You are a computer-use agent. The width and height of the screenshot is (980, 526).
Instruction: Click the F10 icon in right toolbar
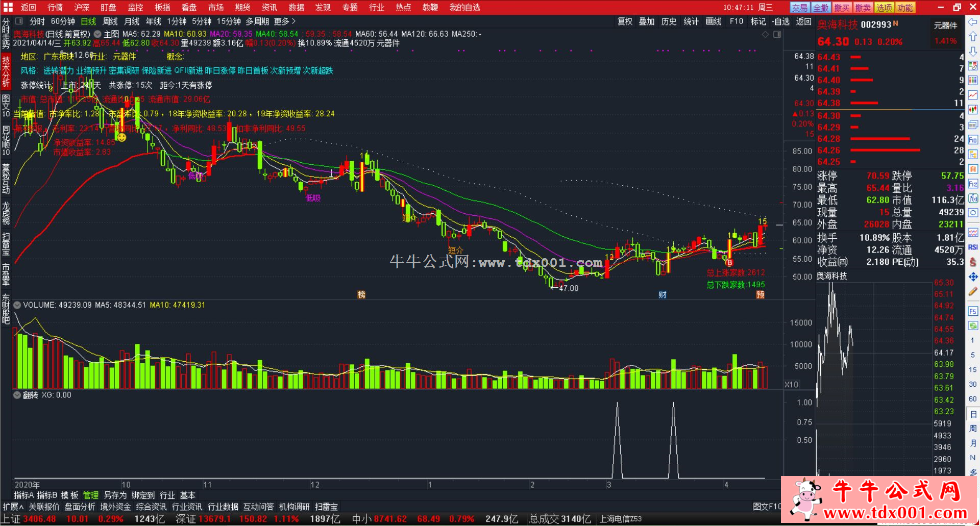click(x=973, y=140)
